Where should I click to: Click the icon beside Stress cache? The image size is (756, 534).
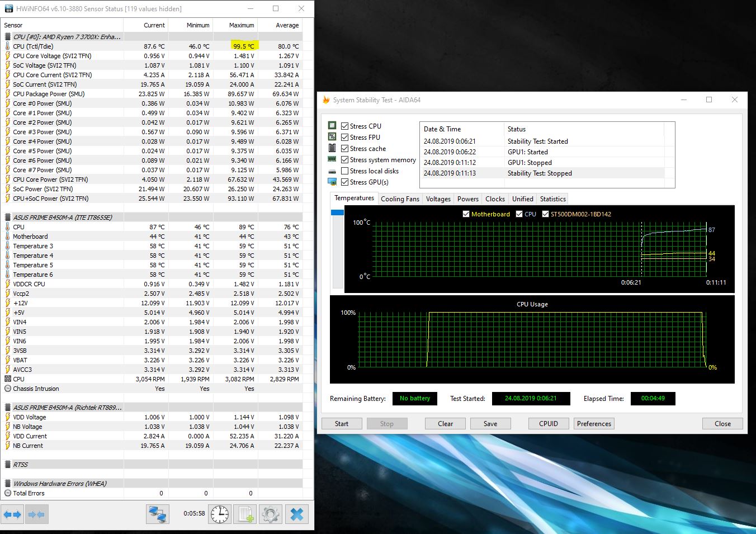[x=332, y=148]
